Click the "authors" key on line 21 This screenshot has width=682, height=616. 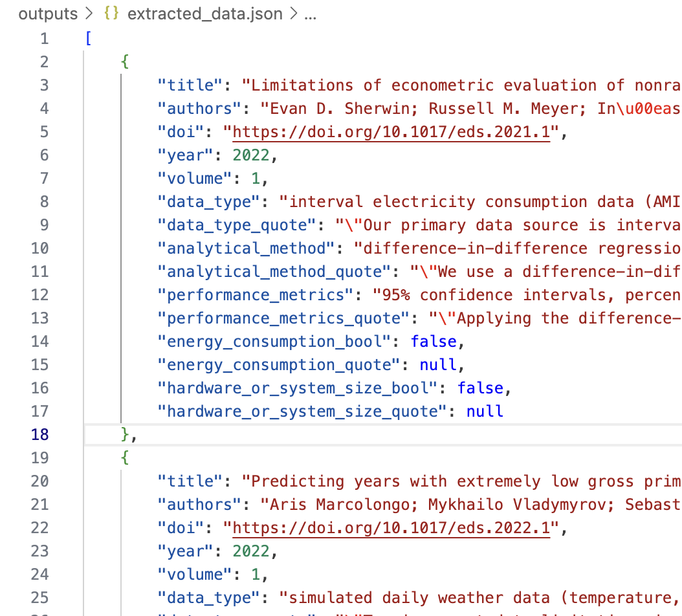(200, 504)
